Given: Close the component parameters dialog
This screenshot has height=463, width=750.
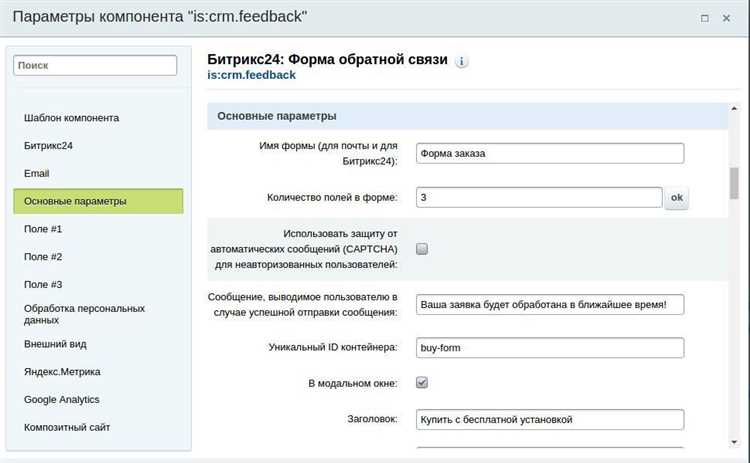Looking at the screenshot, I should (726, 18).
